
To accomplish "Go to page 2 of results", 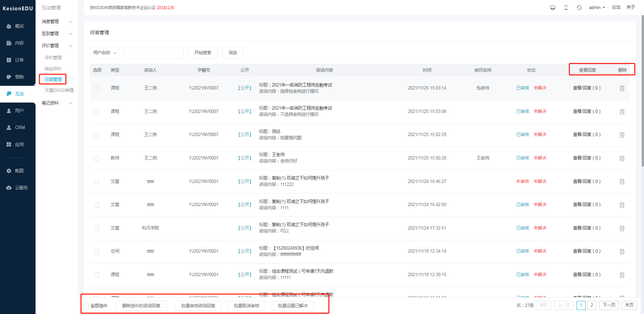I will click(592, 305).
